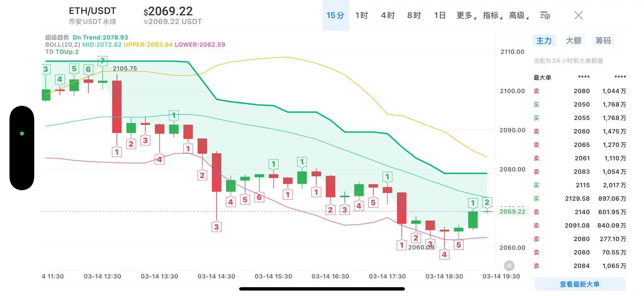Expand the 更多 timeframe dropdown
Image resolution: width=644 pixels, height=296 pixels.
pos(466,15)
